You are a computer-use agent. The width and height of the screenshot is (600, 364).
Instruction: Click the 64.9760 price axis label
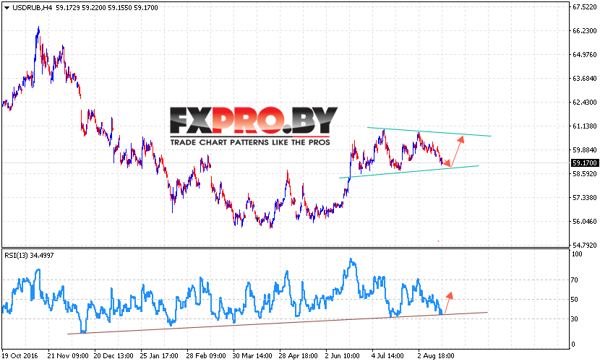tap(585, 55)
